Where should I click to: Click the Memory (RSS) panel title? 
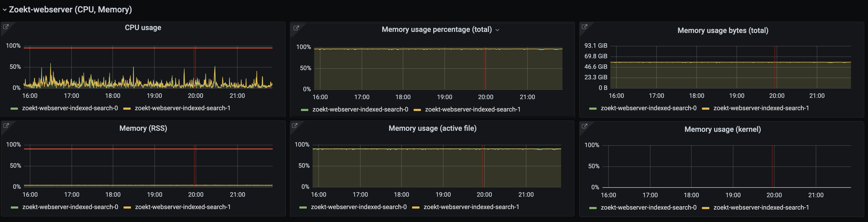143,128
